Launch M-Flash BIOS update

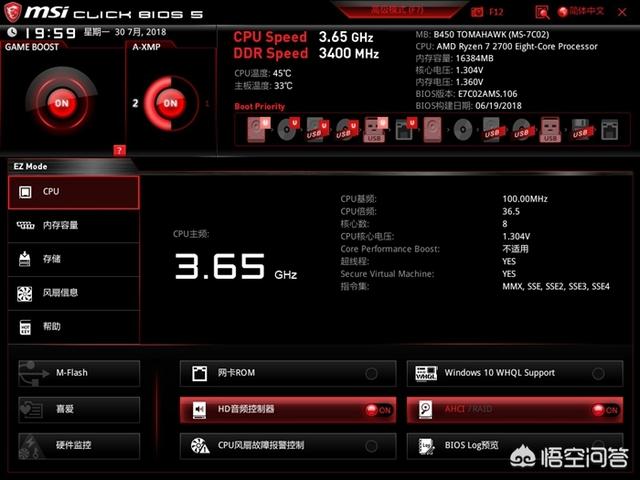click(79, 373)
